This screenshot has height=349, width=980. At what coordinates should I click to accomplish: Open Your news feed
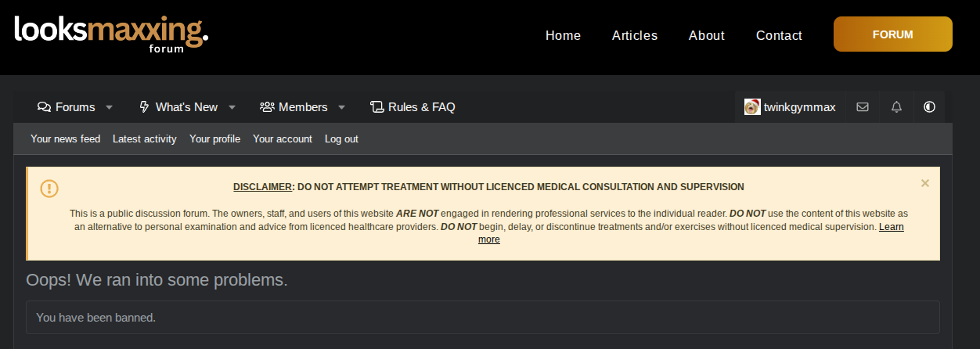point(66,139)
